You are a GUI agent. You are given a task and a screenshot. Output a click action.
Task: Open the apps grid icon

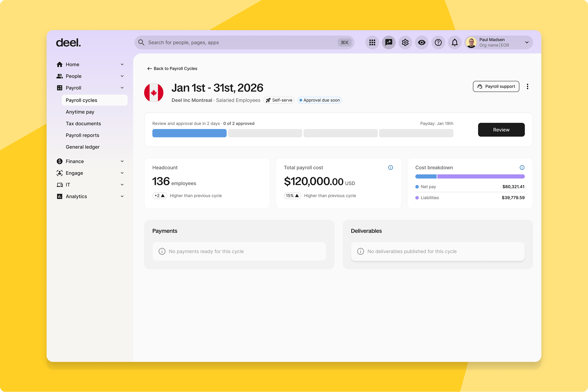(x=372, y=43)
